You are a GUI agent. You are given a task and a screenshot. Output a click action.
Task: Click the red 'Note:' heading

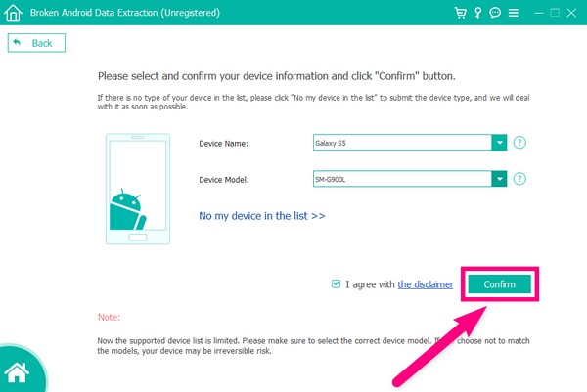pyautogui.click(x=109, y=317)
